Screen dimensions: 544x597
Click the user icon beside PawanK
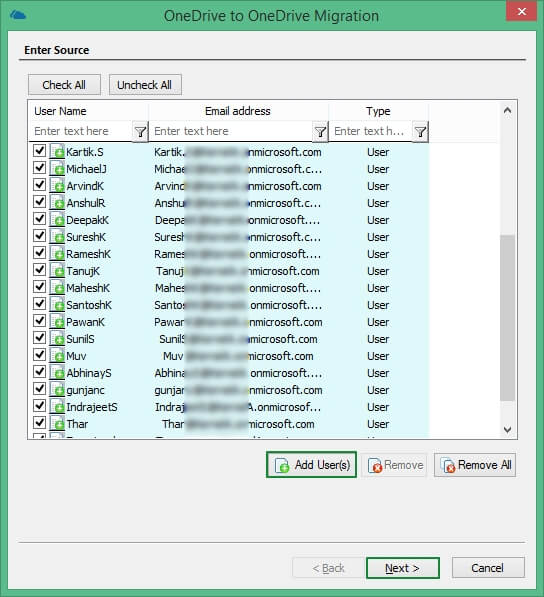(57, 322)
